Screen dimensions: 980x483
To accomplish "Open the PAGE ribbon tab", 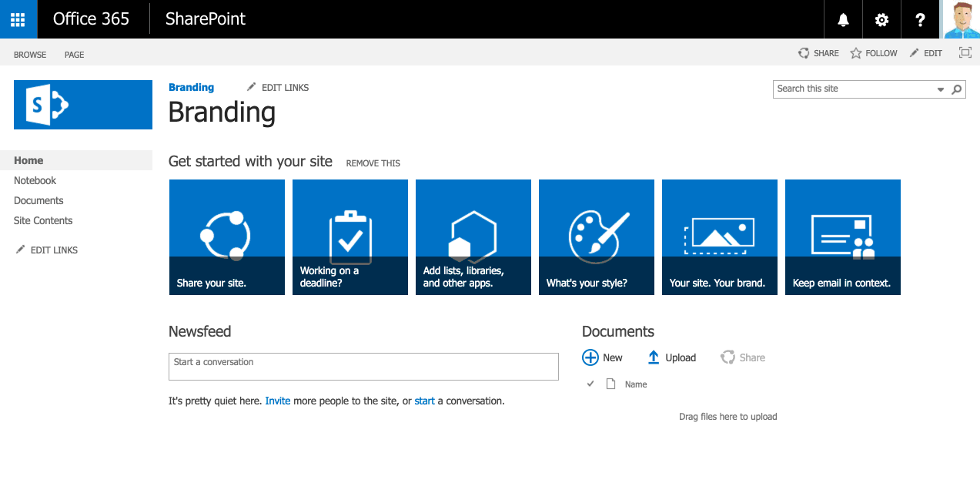I will (x=75, y=55).
